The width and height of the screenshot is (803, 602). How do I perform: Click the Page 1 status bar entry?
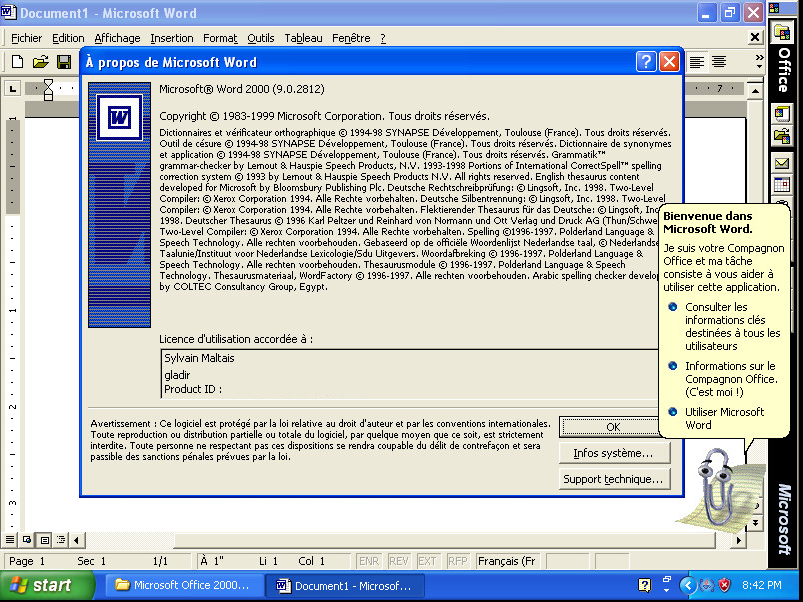click(27, 561)
